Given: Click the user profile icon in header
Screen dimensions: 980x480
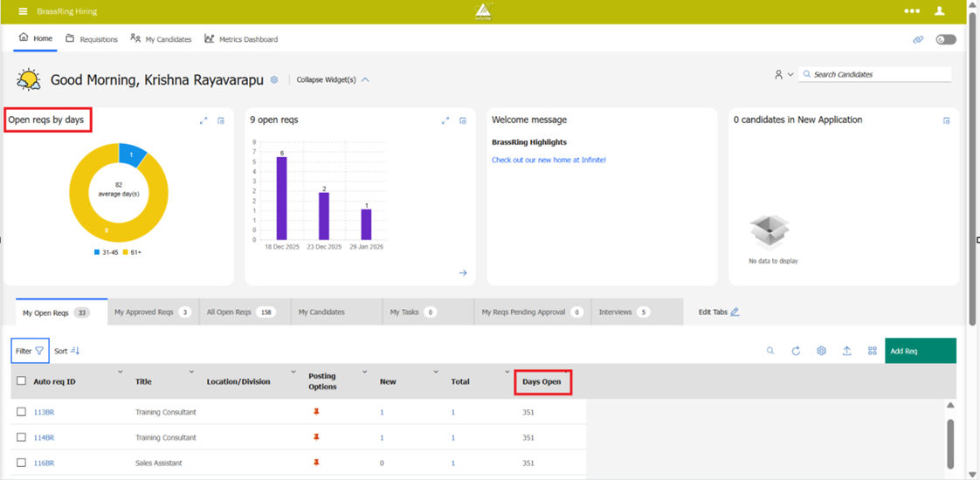Looking at the screenshot, I should point(940,11).
